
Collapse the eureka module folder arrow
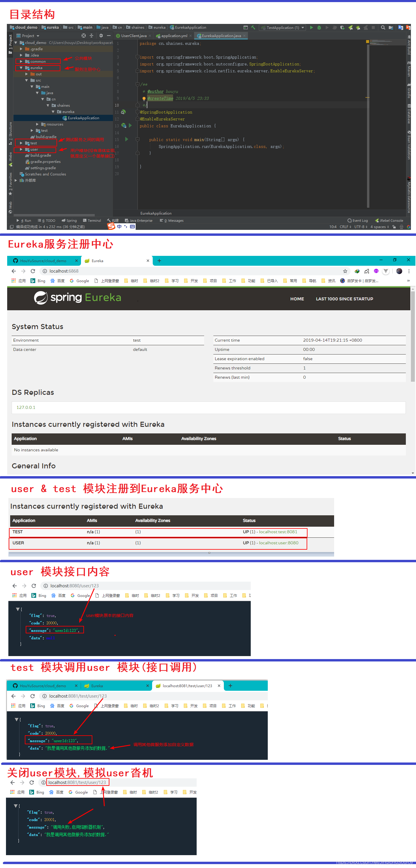point(21,68)
